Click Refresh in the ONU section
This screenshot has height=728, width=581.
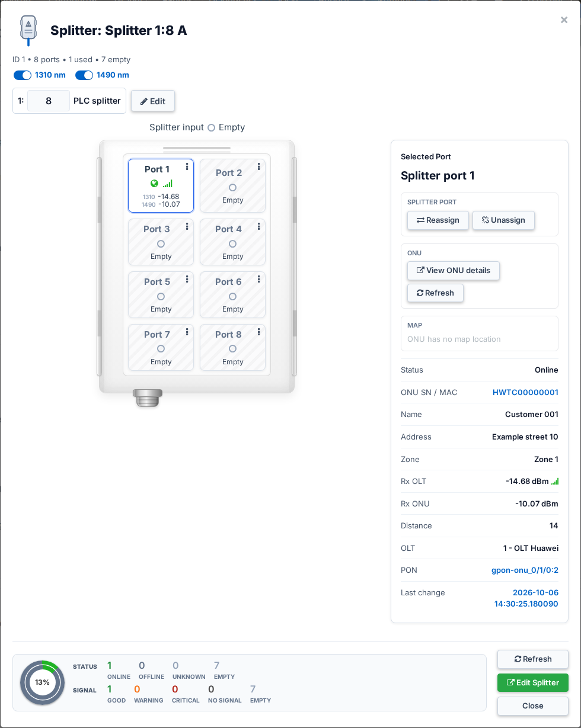(435, 293)
